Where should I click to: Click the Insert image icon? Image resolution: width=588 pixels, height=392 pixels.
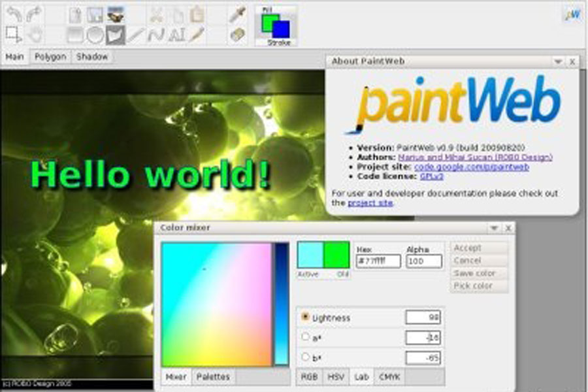point(116,15)
